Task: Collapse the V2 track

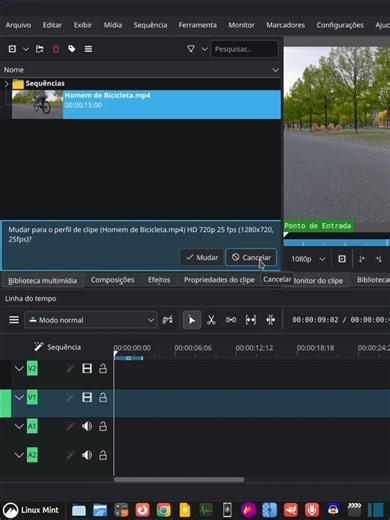Action: pyautogui.click(x=19, y=369)
